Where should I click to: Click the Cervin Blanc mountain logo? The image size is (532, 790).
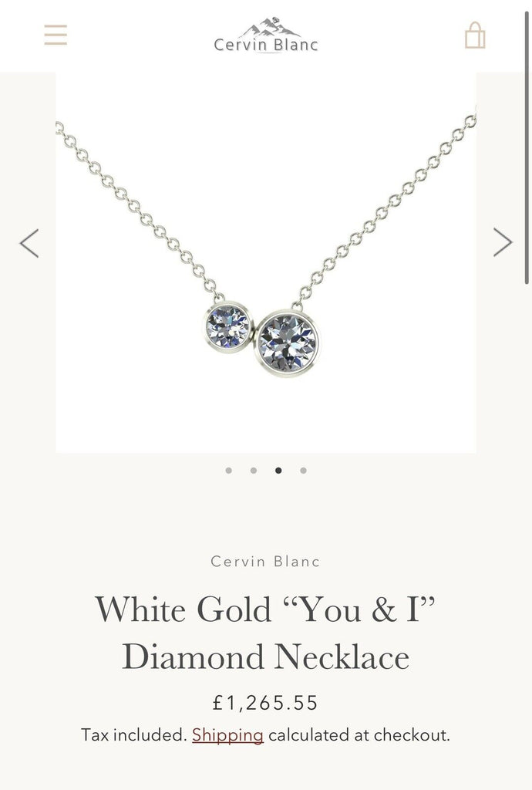pyautogui.click(x=266, y=35)
